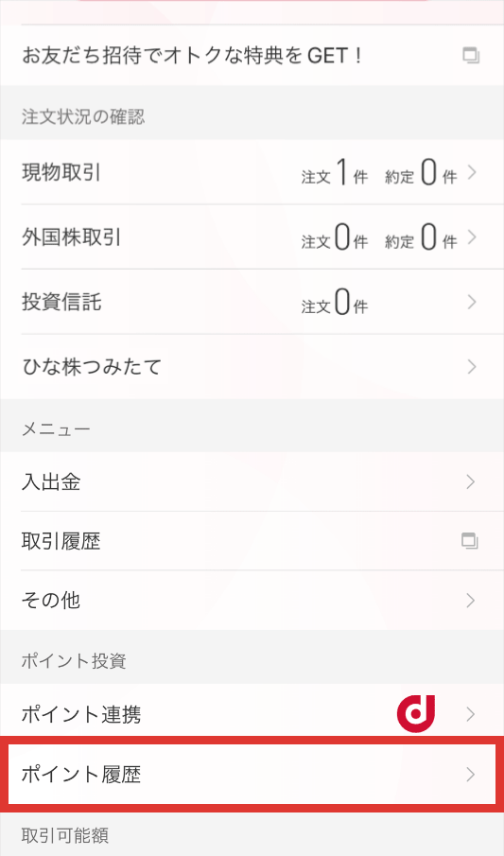The image size is (504, 856).
Task: Open the 現物取引 order status
Action: click(252, 172)
